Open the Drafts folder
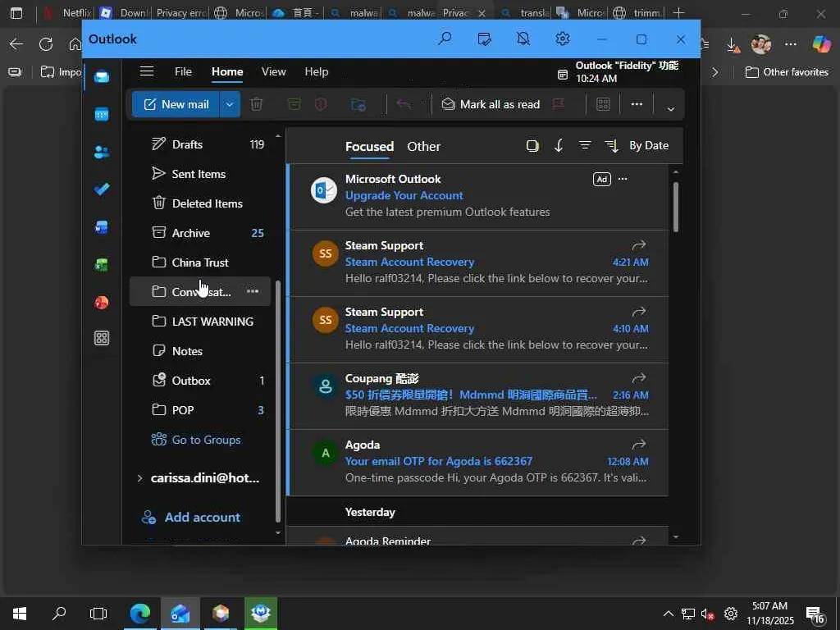840x630 pixels. click(200, 144)
